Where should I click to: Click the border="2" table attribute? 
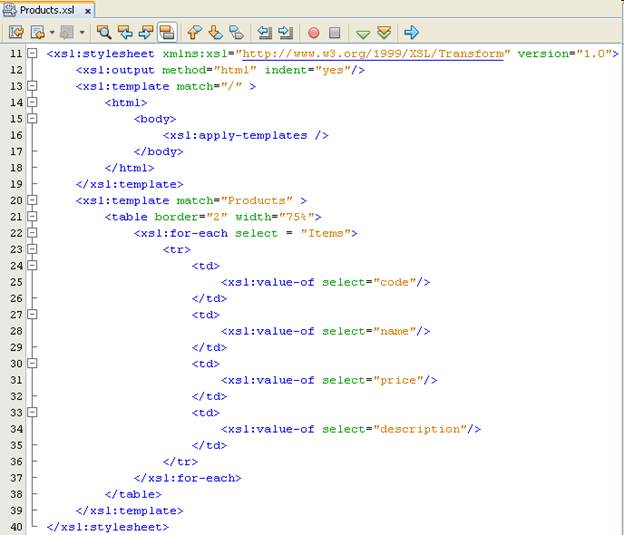191,217
